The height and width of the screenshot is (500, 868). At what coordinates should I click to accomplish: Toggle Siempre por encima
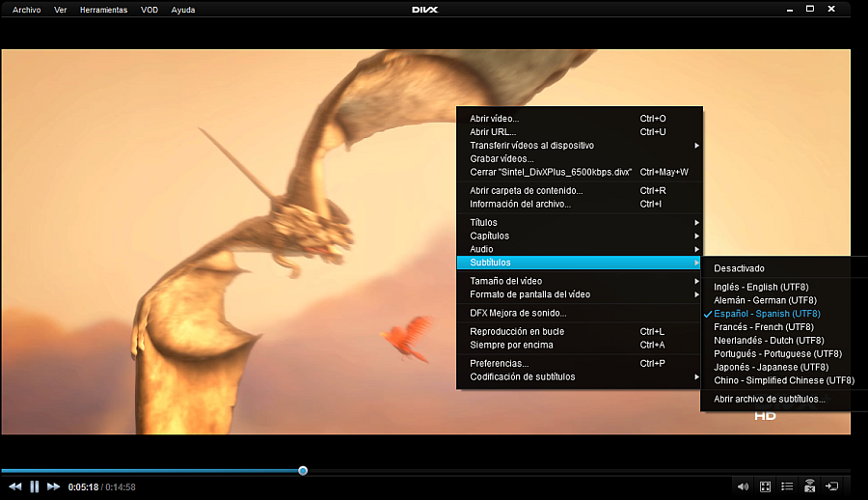[579, 345]
